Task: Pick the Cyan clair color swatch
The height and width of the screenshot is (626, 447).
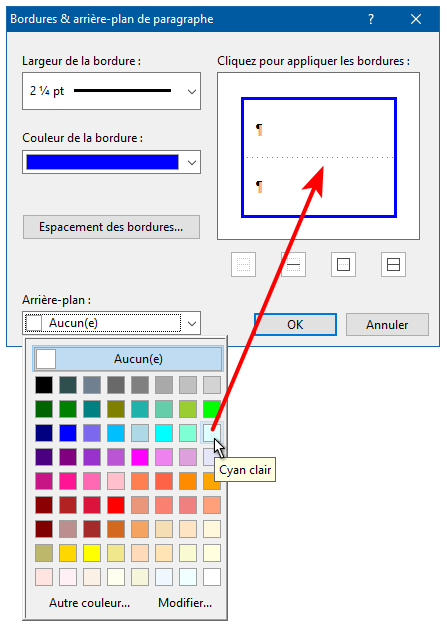Action: click(x=212, y=433)
